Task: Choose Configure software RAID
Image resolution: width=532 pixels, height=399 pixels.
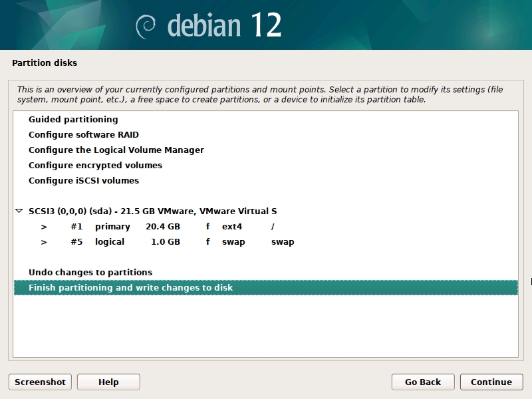Action: (x=84, y=135)
